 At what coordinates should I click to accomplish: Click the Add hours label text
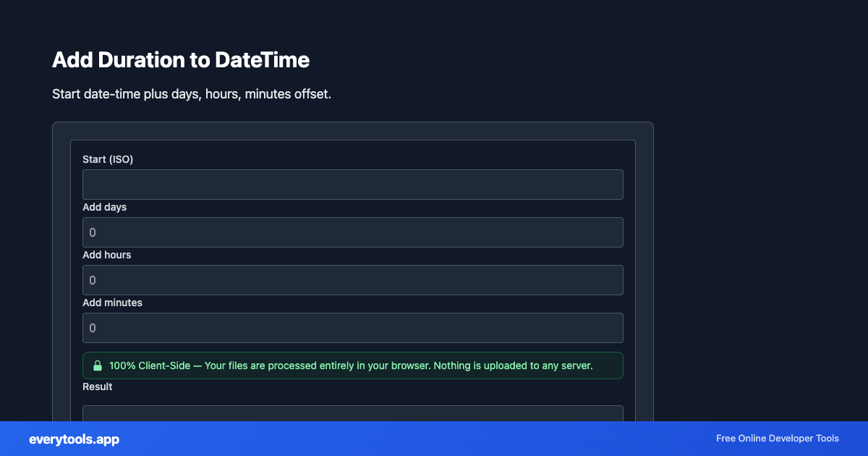click(x=106, y=255)
